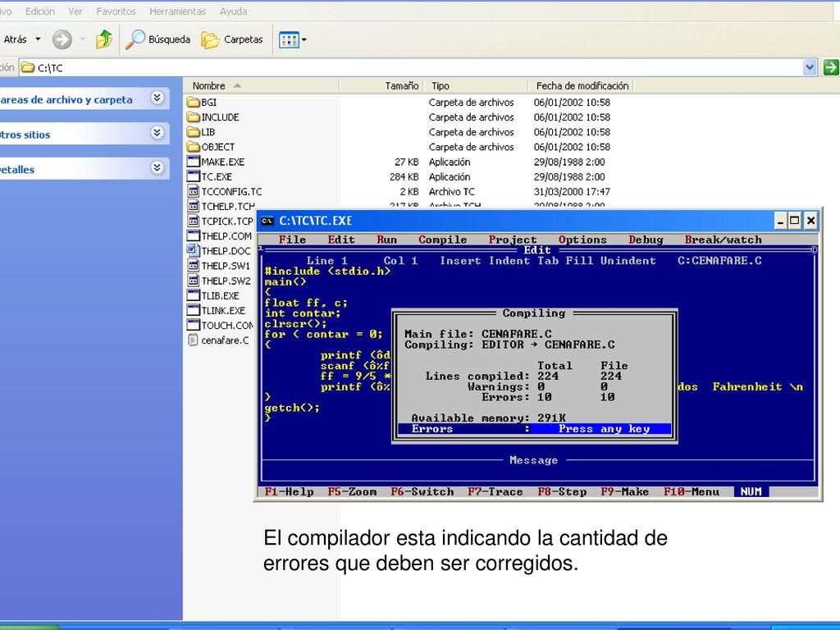This screenshot has width=840, height=630.
Task: Select TC.EXE application icon
Action: coord(194,177)
